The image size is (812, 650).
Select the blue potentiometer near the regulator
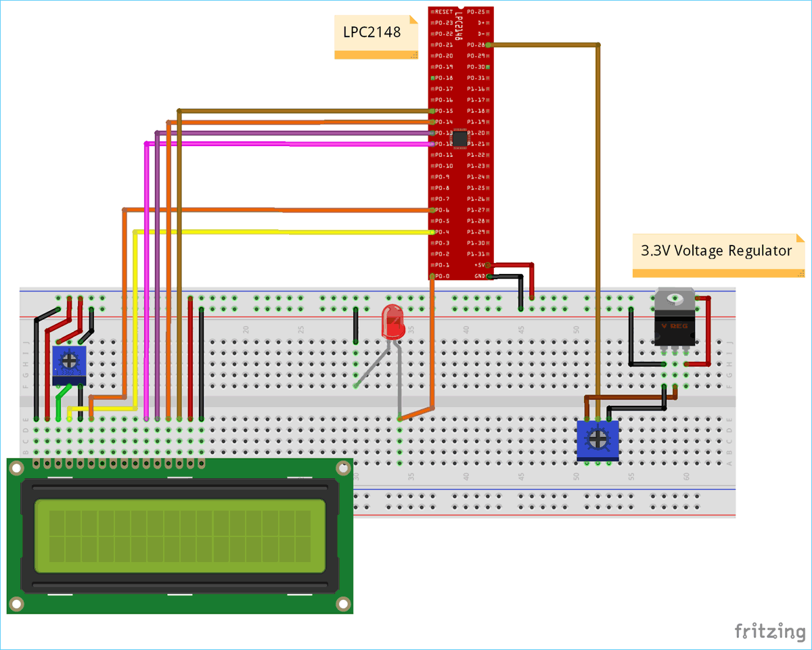tap(597, 440)
